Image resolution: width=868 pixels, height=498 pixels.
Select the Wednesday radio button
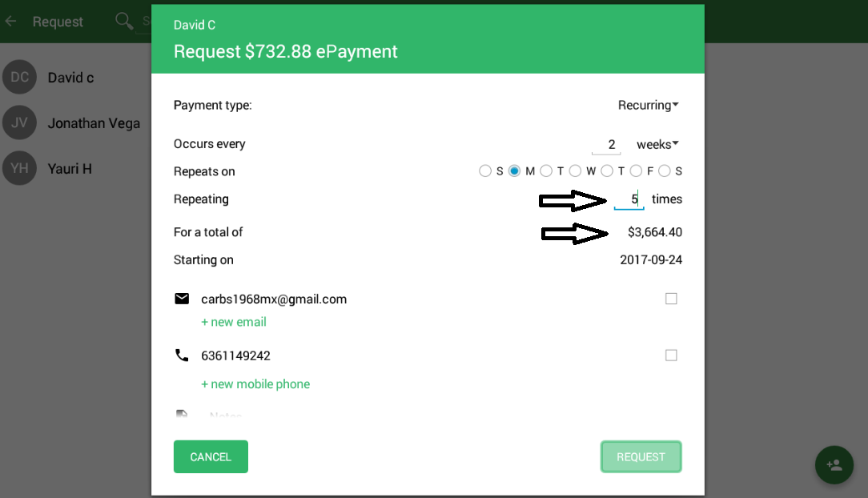575,171
